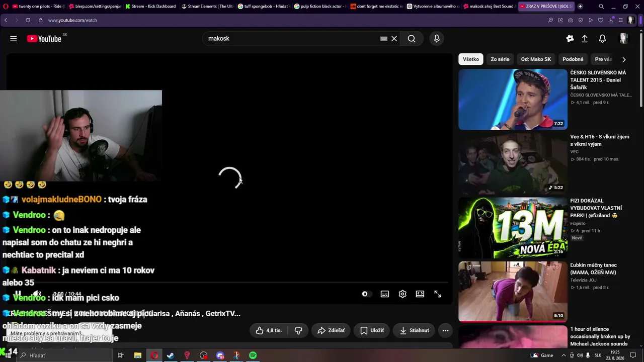The image size is (644, 362).
Task: Switch to the 'pulp fiction black actor' tab
Action: pos(319,7)
